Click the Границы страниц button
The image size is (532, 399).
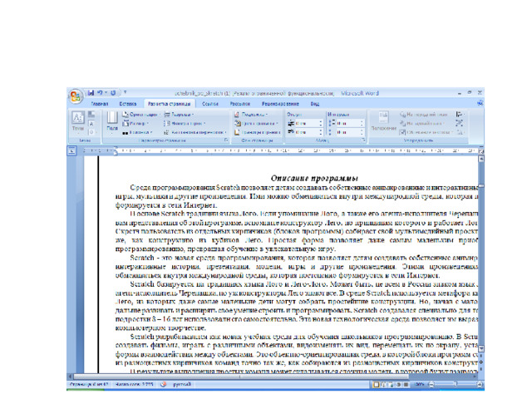click(x=257, y=132)
